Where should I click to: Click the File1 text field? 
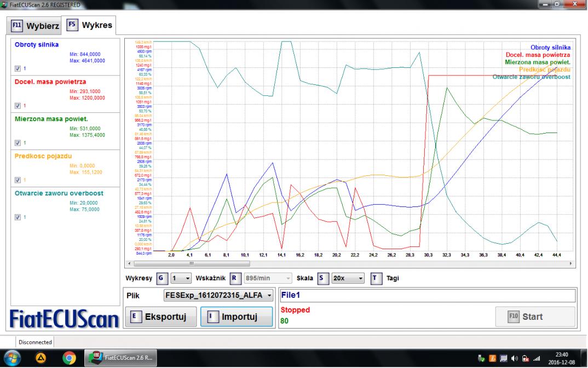[427, 296]
